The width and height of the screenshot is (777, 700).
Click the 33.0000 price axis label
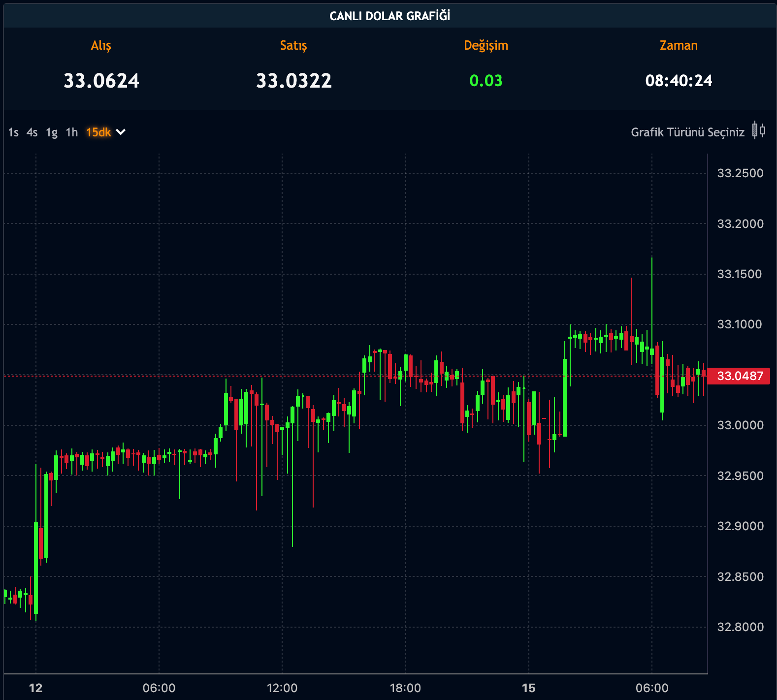[740, 425]
